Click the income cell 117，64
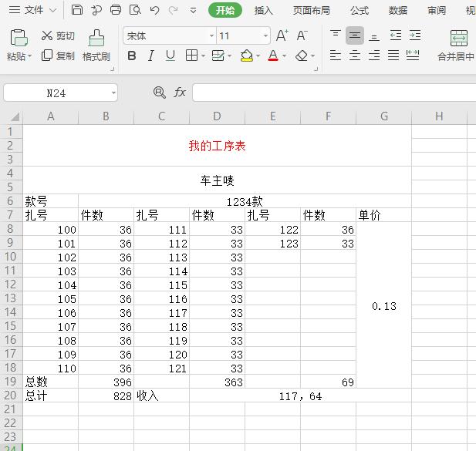 [300, 395]
